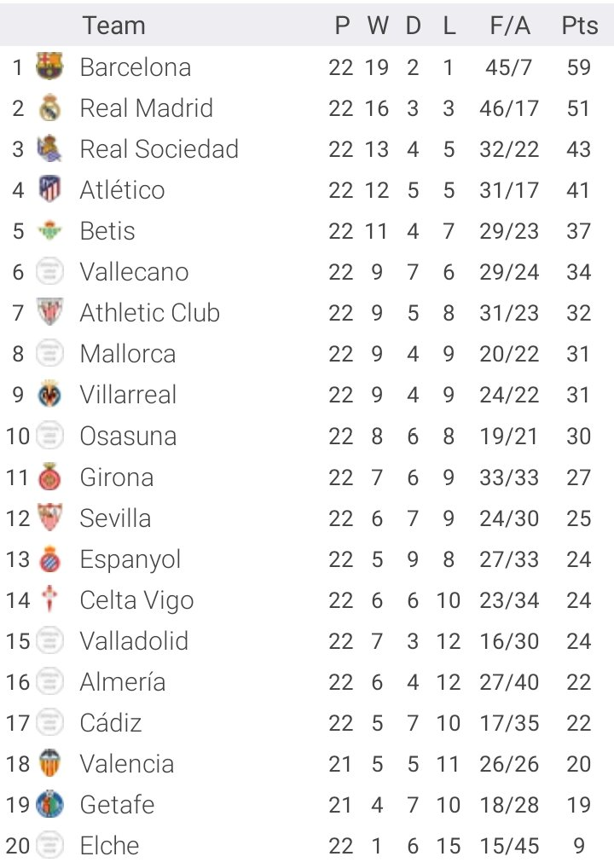Click the Athletic Club crest icon
614x868 pixels.
[x=49, y=312]
